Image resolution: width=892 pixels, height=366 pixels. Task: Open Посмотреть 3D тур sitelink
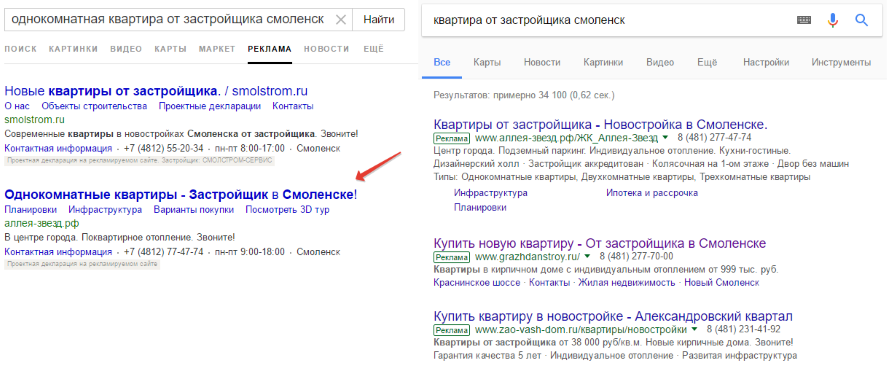pos(287,209)
